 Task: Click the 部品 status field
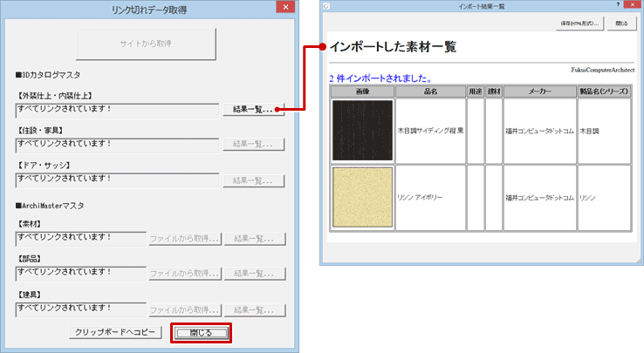(x=81, y=274)
